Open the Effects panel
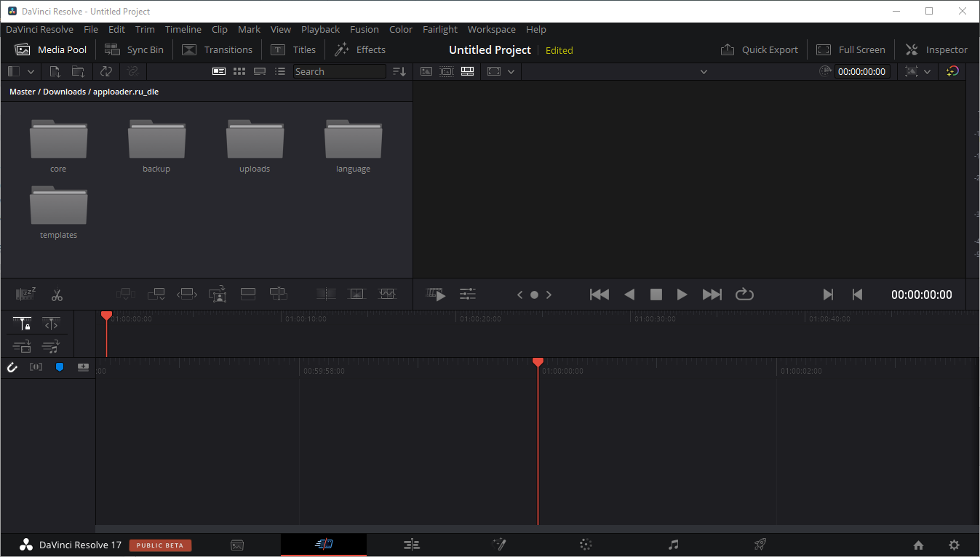 click(360, 50)
